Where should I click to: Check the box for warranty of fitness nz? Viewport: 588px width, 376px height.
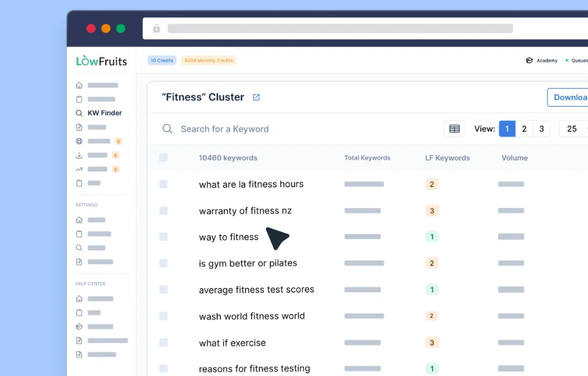tap(163, 210)
